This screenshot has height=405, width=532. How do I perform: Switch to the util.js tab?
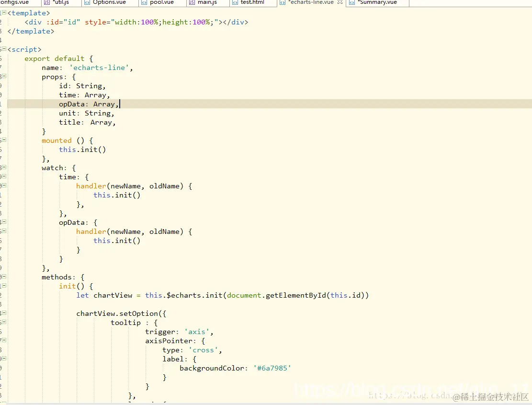pyautogui.click(x=61, y=2)
